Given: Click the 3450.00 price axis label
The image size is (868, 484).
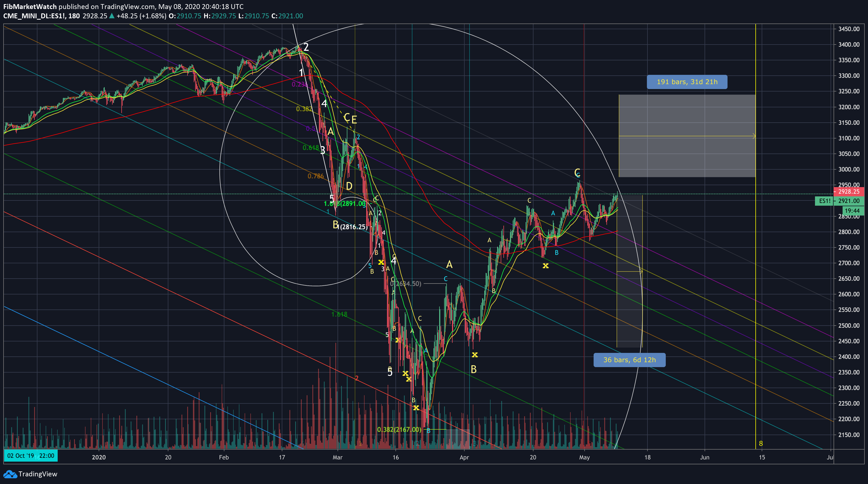Looking at the screenshot, I should [849, 29].
